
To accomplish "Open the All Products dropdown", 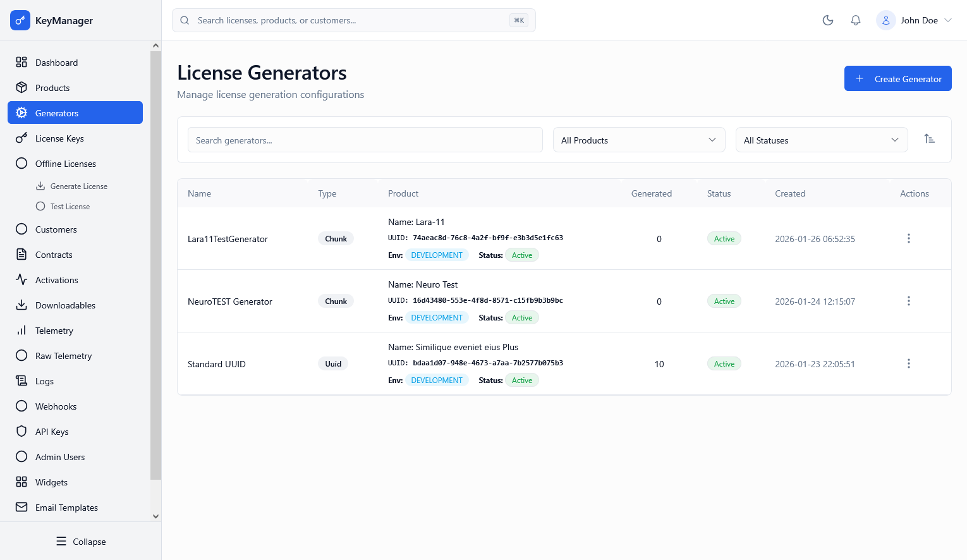I will click(x=638, y=140).
